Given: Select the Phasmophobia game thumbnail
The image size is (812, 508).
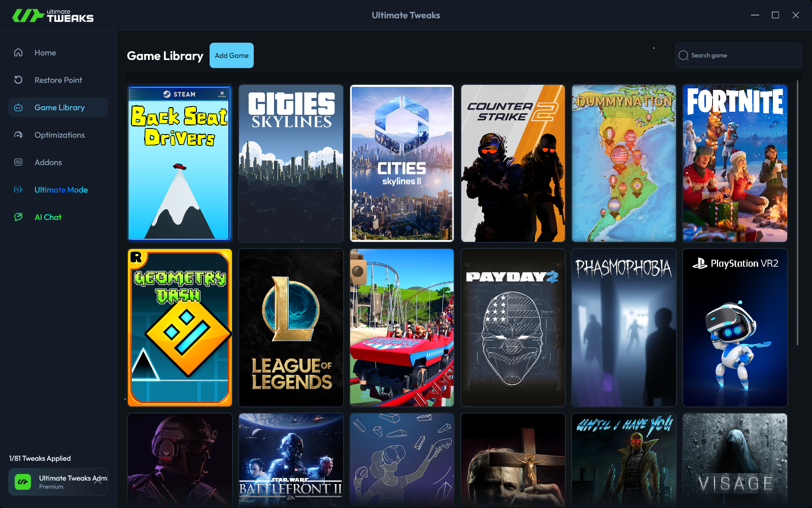Looking at the screenshot, I should [x=624, y=328].
